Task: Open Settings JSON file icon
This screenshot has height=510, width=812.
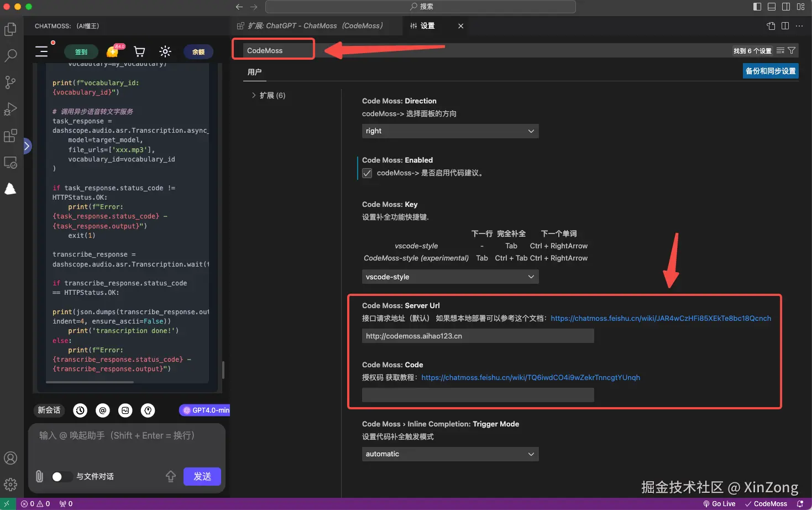Action: [x=771, y=26]
